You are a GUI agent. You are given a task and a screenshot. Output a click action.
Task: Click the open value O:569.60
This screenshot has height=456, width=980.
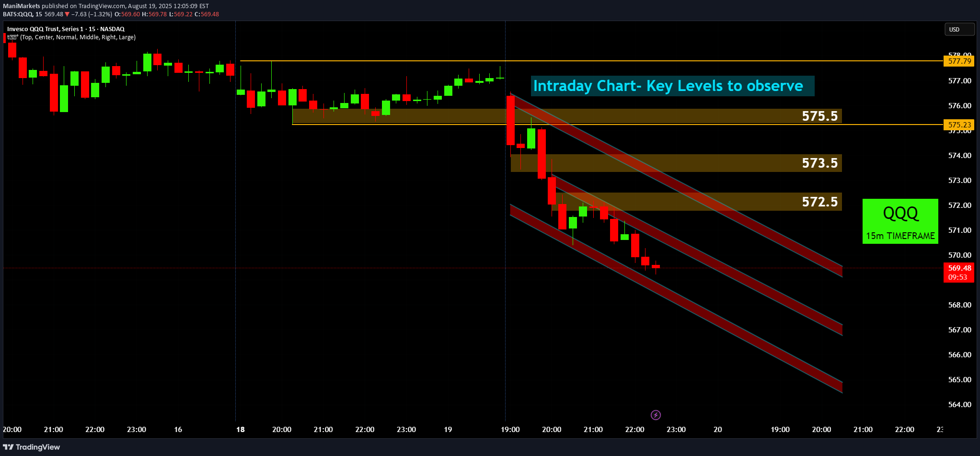pos(127,14)
